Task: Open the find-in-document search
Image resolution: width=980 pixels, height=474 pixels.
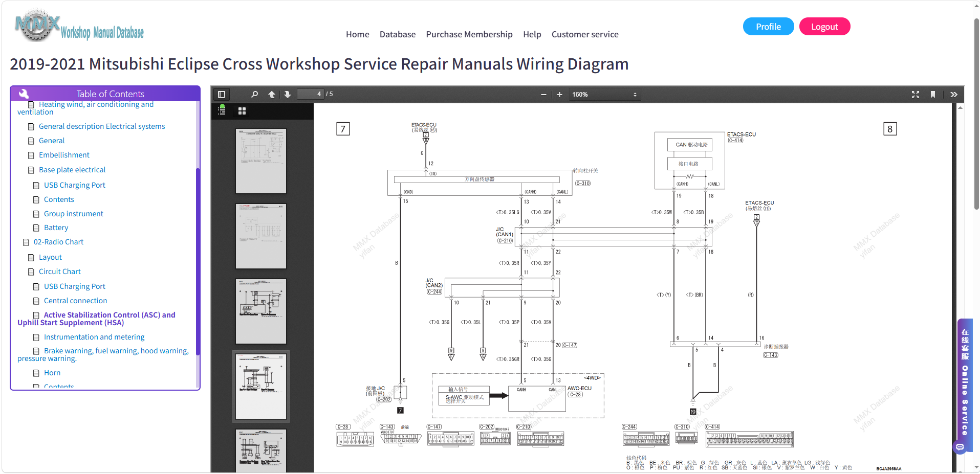Action: pos(254,95)
